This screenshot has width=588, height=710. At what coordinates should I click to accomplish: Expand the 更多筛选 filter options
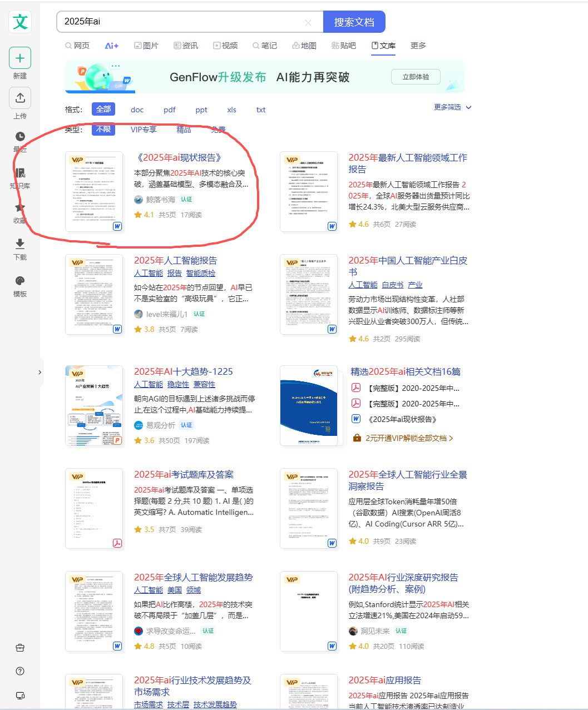point(447,107)
